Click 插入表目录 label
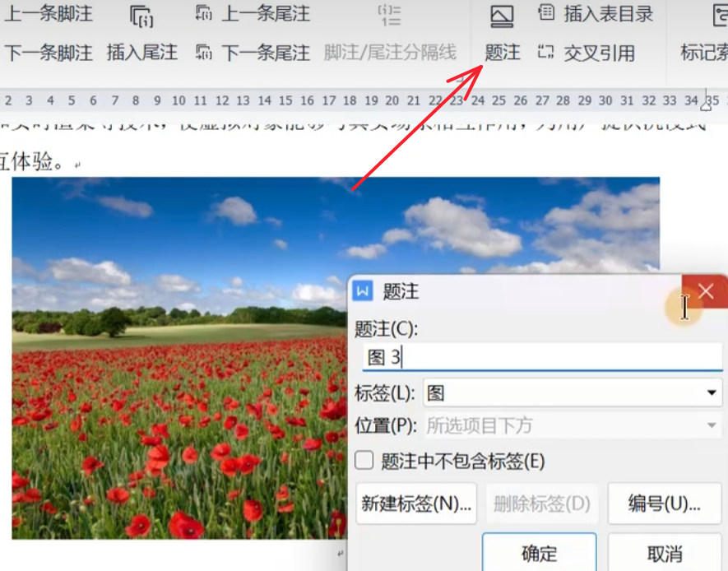Screen dimensions: 728x571 click(x=609, y=14)
